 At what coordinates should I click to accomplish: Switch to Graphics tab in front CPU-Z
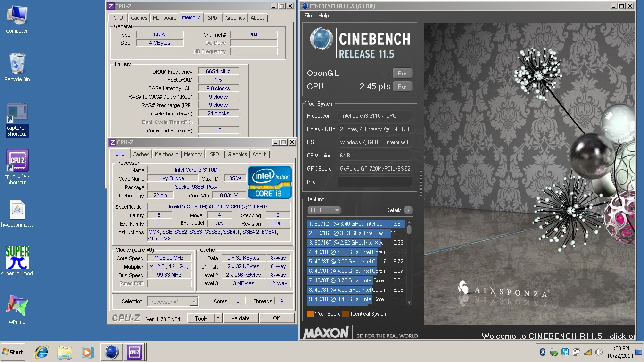coord(237,154)
